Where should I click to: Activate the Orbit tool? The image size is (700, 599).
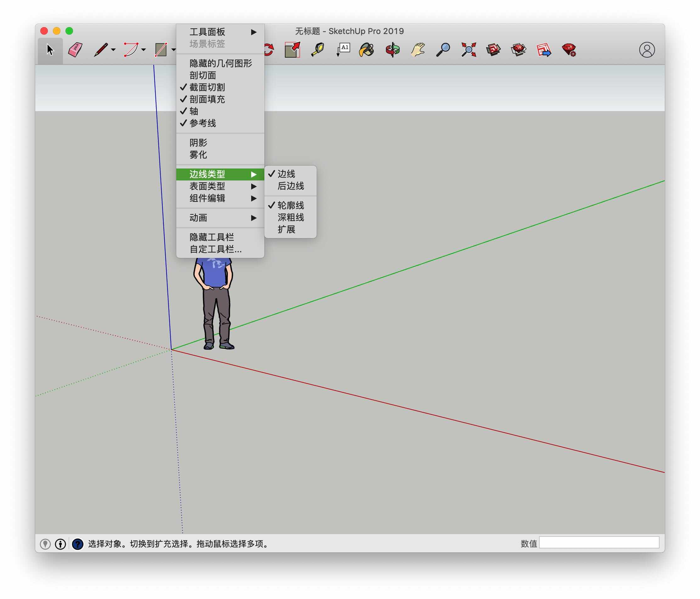392,50
